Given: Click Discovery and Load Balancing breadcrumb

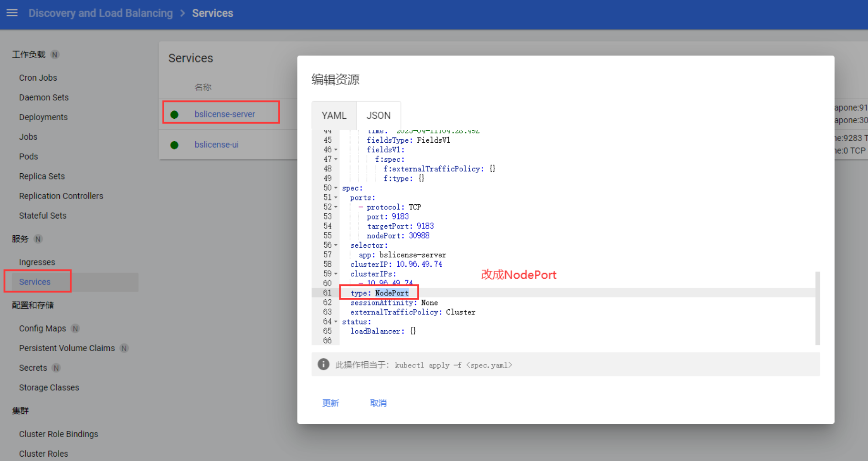Looking at the screenshot, I should click(x=101, y=13).
